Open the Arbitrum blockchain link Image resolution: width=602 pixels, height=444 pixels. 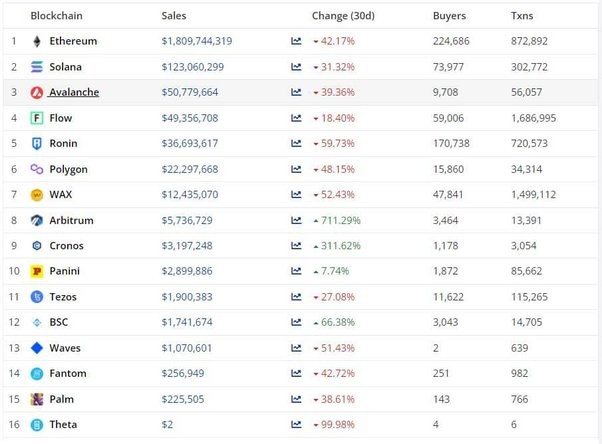pos(71,220)
